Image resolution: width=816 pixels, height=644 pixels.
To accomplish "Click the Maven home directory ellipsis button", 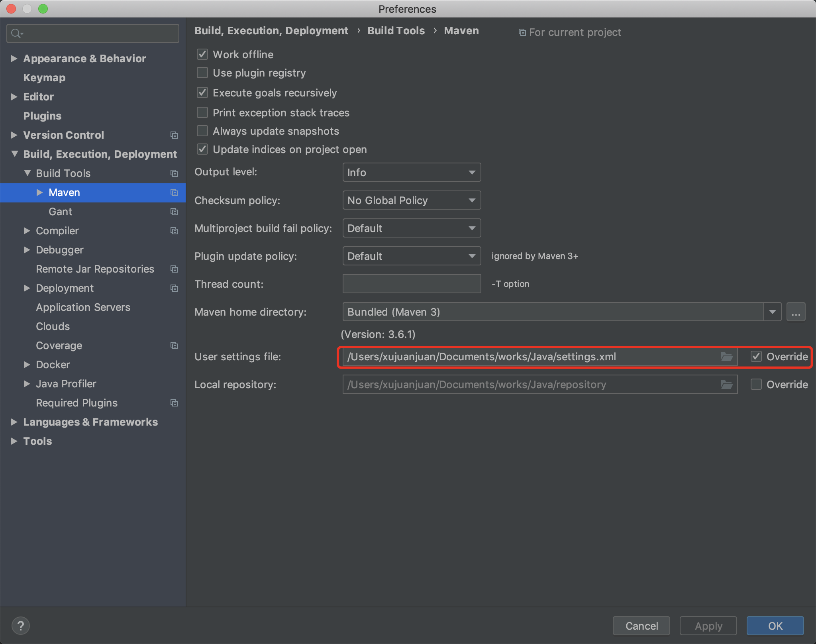I will click(x=796, y=312).
